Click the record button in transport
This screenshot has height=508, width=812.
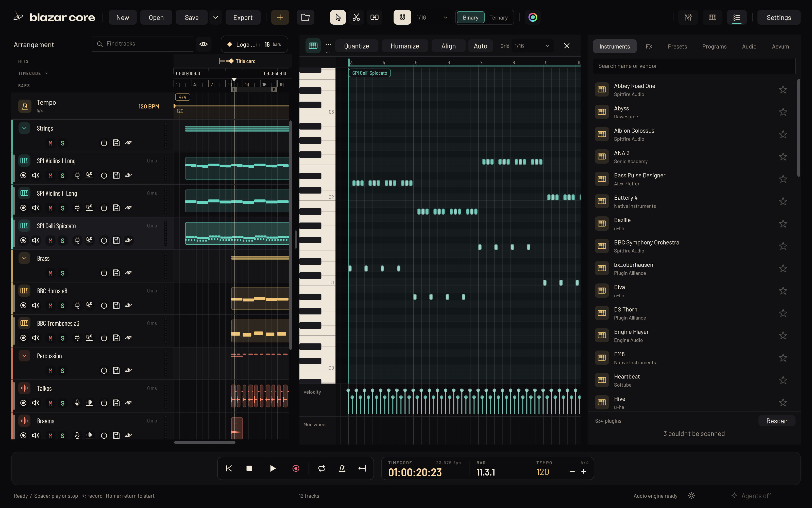click(x=296, y=468)
